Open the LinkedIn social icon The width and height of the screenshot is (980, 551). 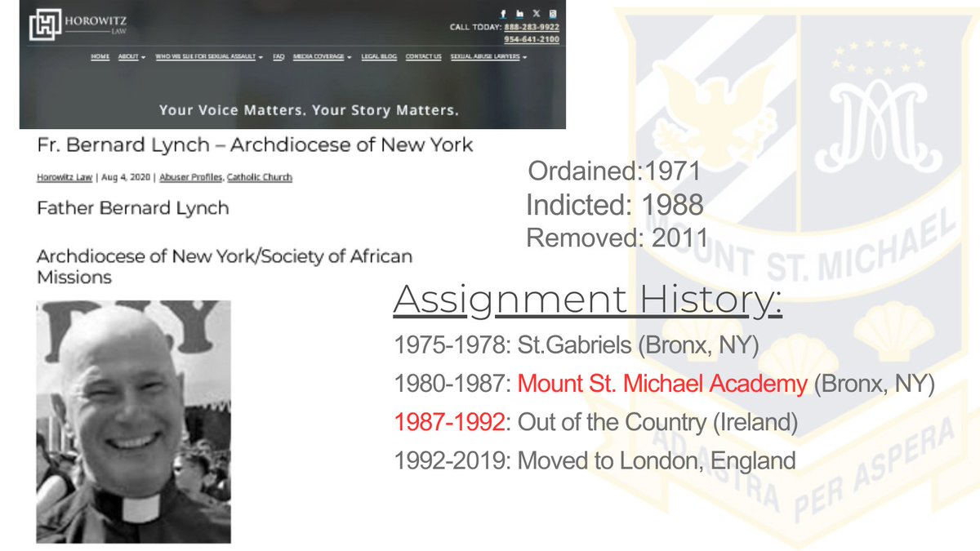tap(519, 14)
